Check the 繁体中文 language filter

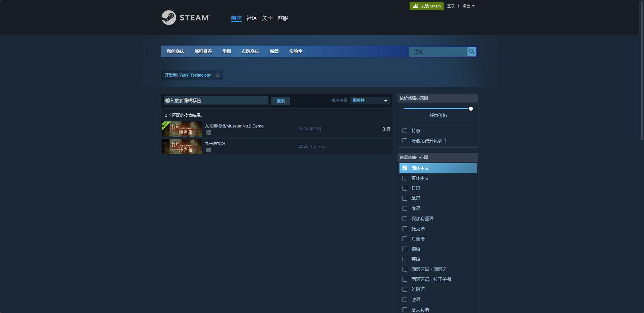405,178
